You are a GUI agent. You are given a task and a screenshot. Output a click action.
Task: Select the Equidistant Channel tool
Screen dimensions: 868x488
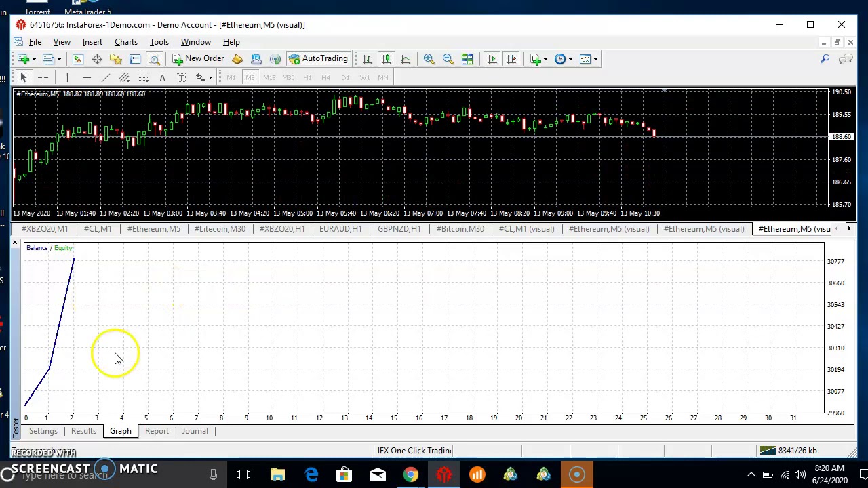(x=124, y=77)
